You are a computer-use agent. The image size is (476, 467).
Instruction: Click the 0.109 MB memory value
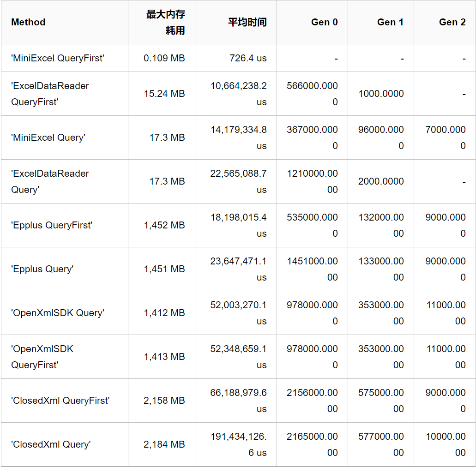(x=164, y=58)
